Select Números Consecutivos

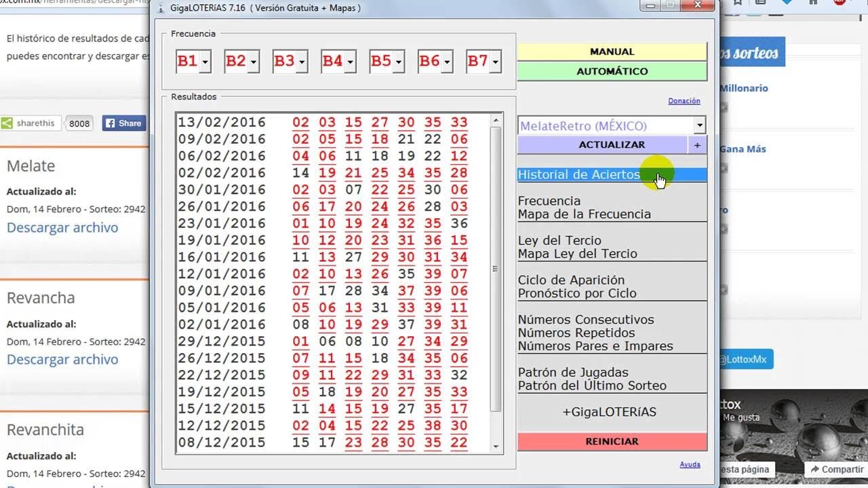coord(586,320)
